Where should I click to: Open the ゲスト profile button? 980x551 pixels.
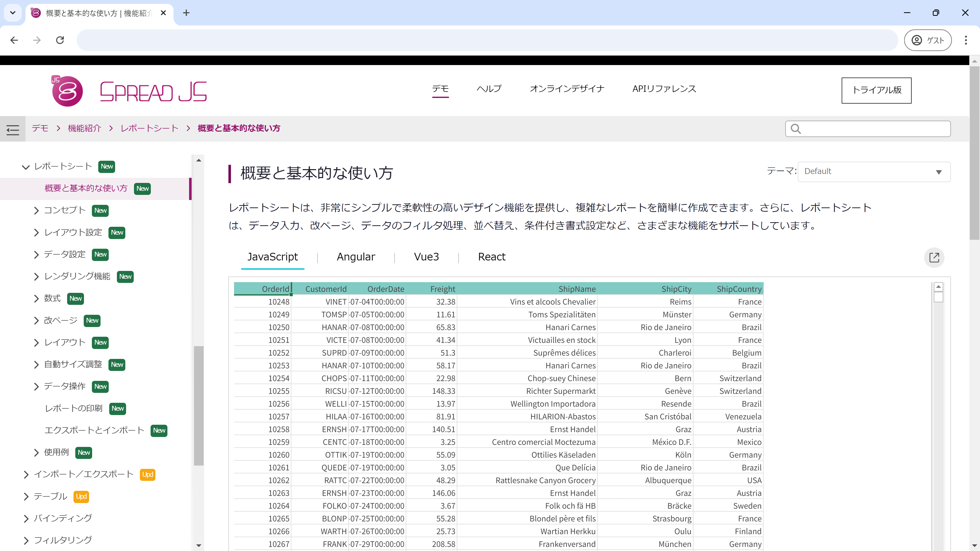pyautogui.click(x=928, y=40)
